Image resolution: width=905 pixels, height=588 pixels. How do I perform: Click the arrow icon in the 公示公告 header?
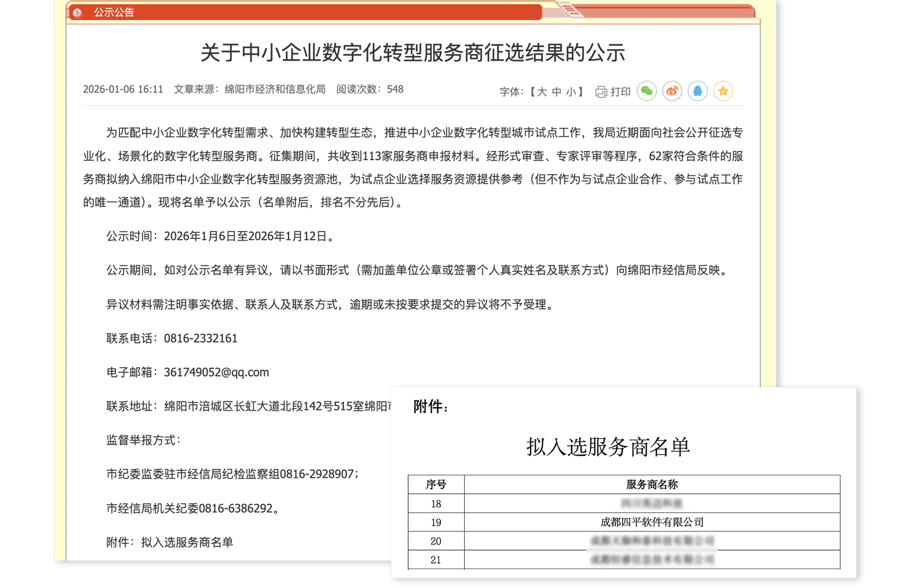pyautogui.click(x=77, y=12)
